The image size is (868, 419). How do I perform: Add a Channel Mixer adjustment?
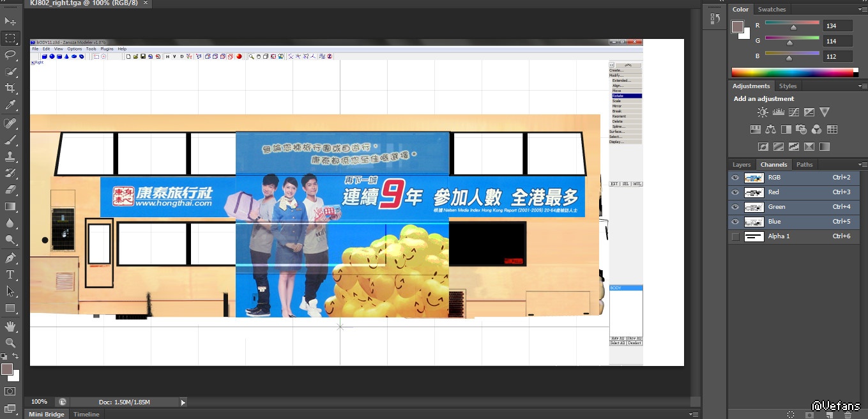[816, 129]
